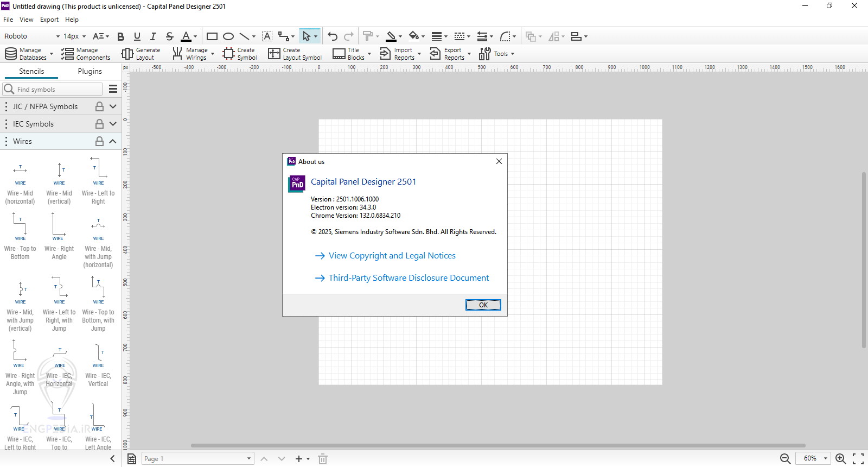The height and width of the screenshot is (467, 868).
Task: Click the canvas horizontal scrollbar
Action: [498, 446]
